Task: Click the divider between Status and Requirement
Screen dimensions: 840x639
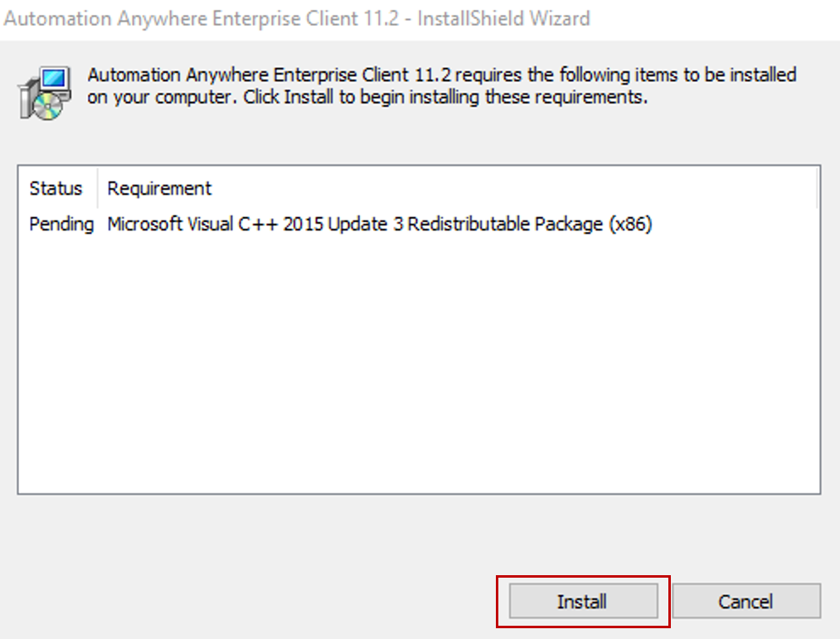Action: pyautogui.click(x=98, y=188)
